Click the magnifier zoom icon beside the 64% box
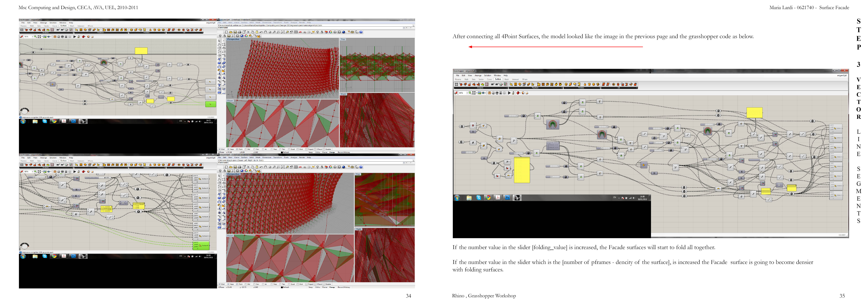868x307 pixels. pyautogui.click(x=470, y=93)
